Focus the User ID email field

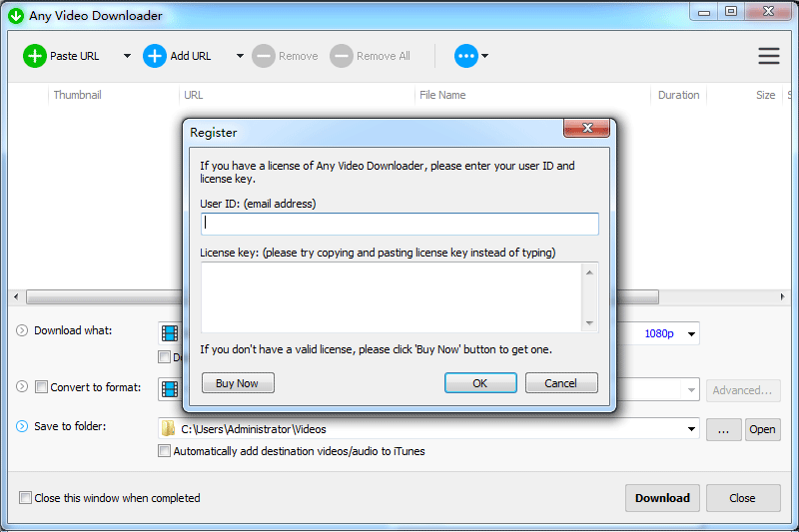[x=399, y=224]
